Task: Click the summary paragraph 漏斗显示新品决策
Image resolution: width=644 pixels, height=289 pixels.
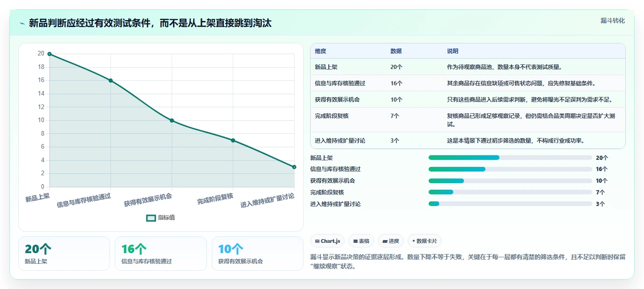Action: point(467,261)
